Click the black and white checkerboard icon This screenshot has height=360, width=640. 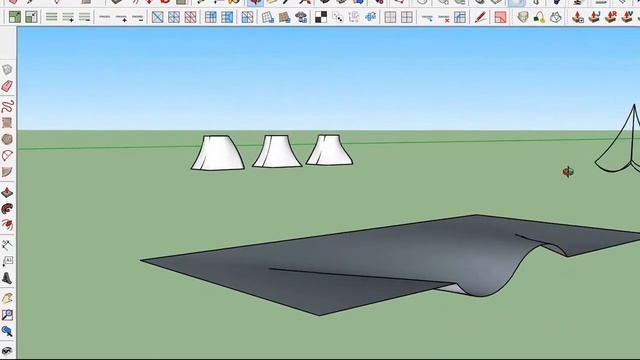pos(321,17)
